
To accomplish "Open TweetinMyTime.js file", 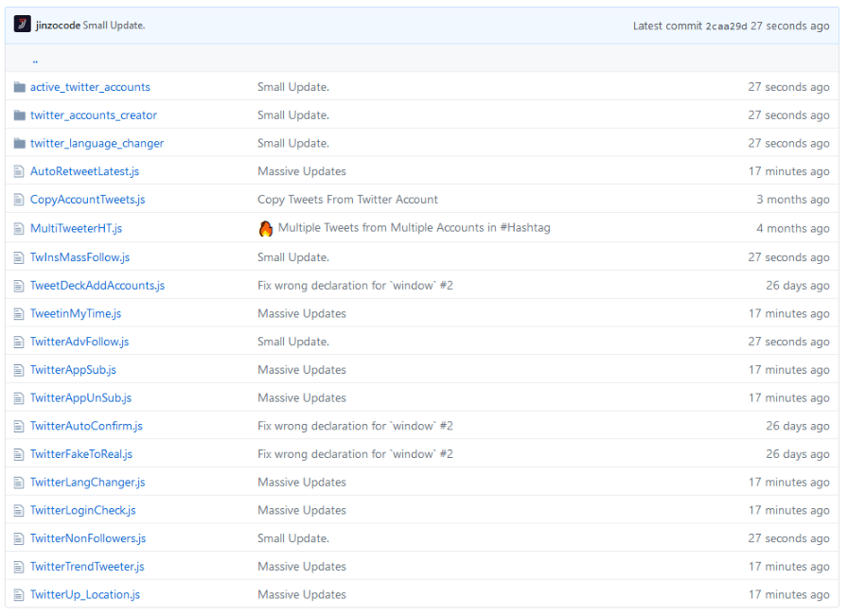I will 76,314.
